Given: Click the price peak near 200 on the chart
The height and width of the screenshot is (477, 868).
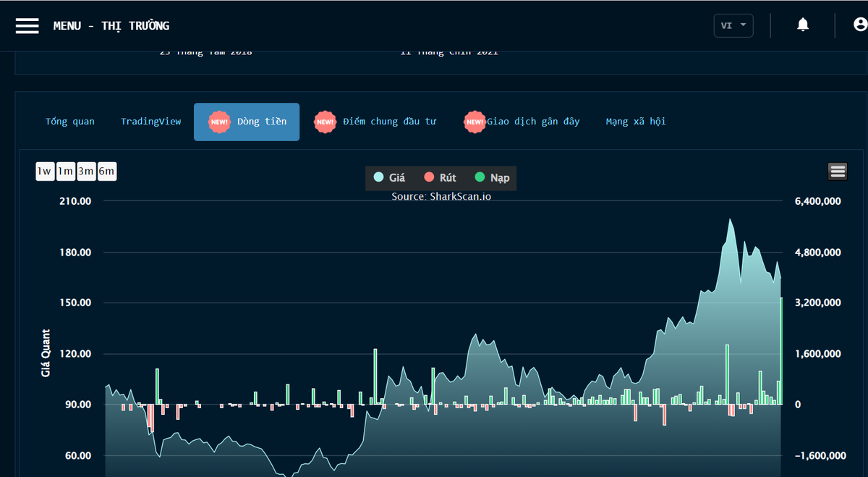Looking at the screenshot, I should click(730, 219).
